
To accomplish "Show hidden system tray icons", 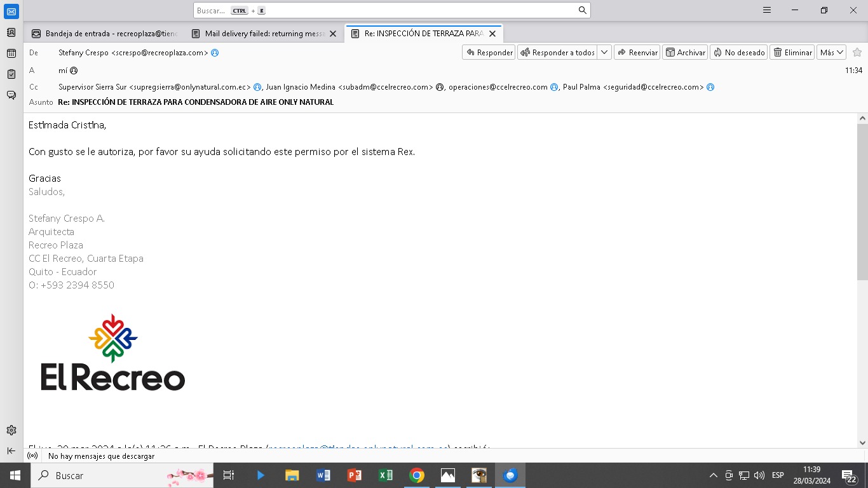I will pyautogui.click(x=713, y=475).
